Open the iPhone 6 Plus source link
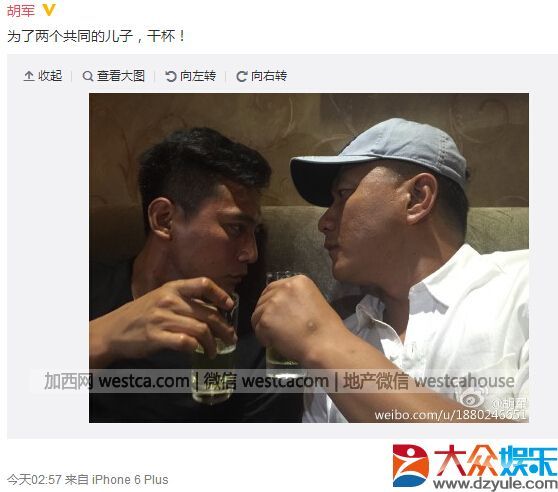The image size is (558, 492). click(x=130, y=480)
